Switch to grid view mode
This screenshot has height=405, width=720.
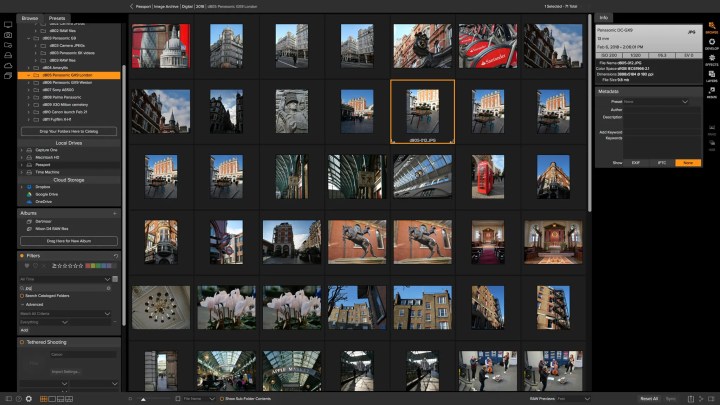point(44,399)
